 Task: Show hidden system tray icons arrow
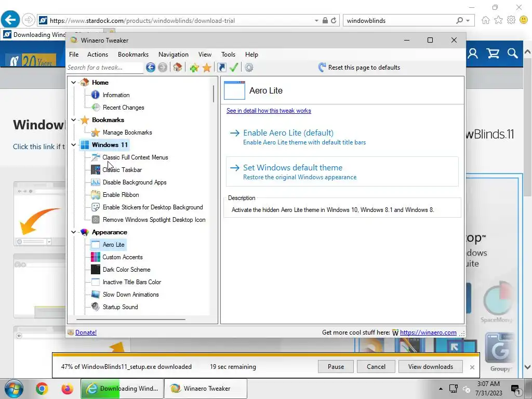pyautogui.click(x=441, y=389)
